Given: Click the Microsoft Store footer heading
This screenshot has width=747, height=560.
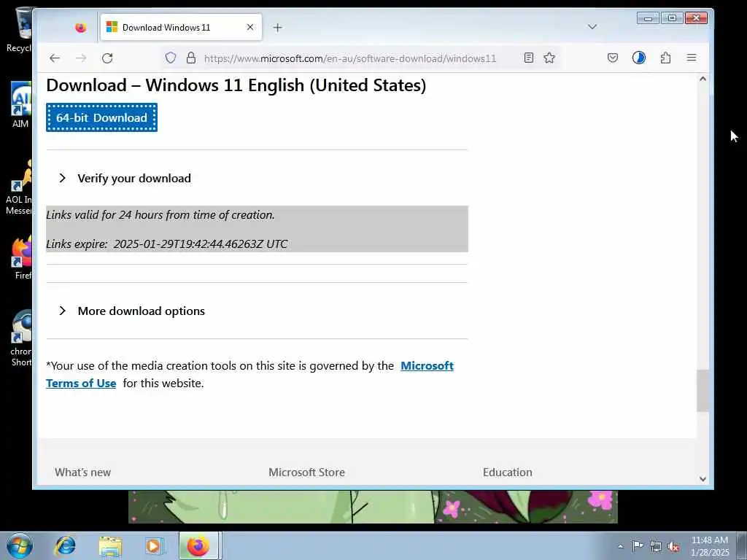Looking at the screenshot, I should tap(307, 472).
